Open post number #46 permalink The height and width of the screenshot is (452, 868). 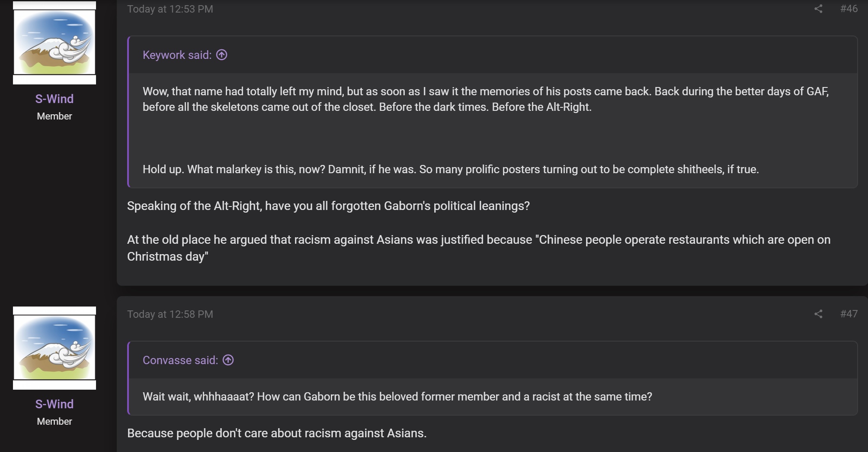click(849, 9)
